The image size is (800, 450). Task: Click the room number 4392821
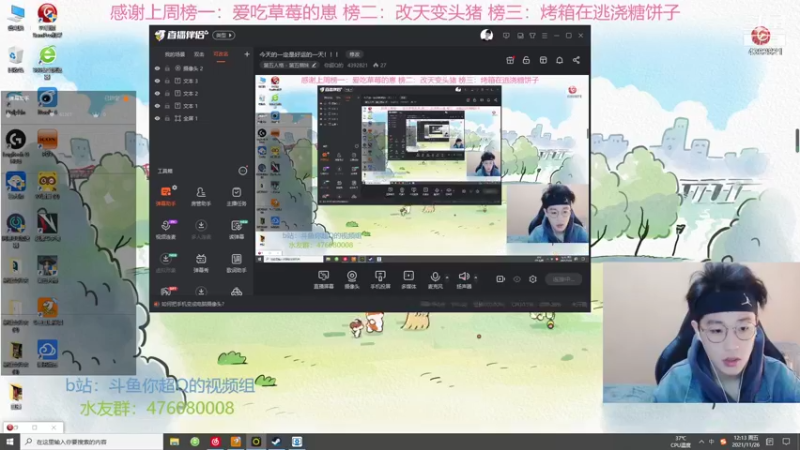coord(357,65)
